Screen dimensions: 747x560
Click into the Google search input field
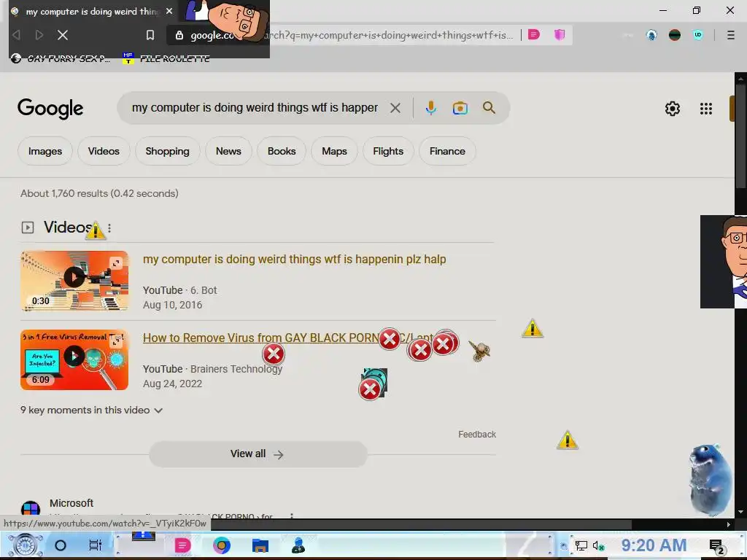click(x=255, y=108)
